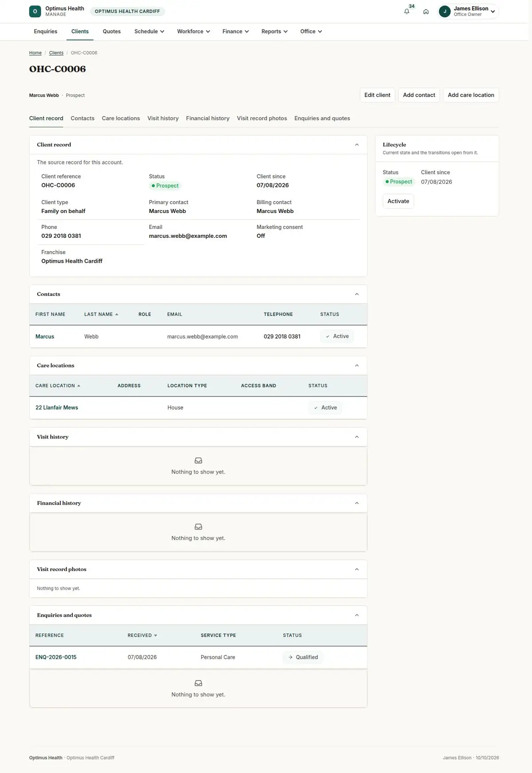Sort by the Care Location column header
The height and width of the screenshot is (773, 532).
point(58,386)
